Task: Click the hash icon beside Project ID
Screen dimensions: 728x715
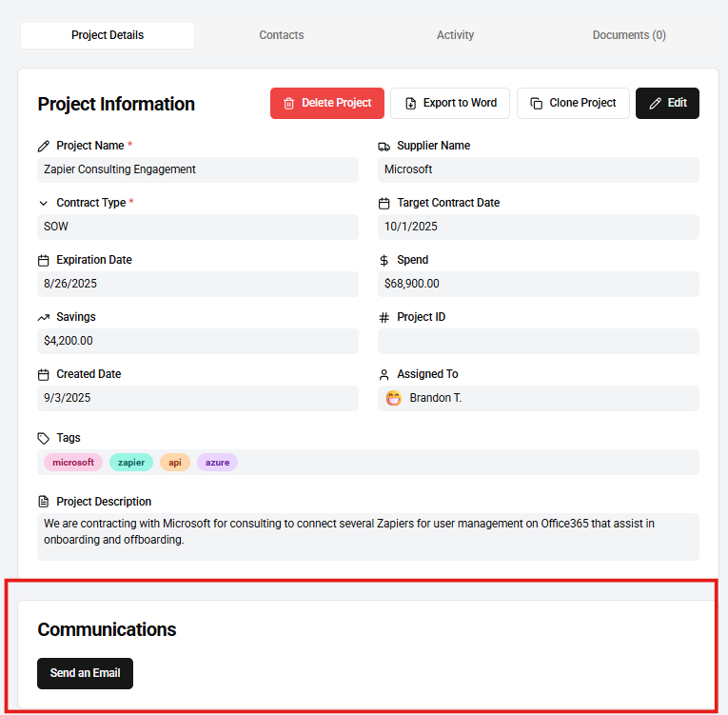Action: (x=384, y=317)
